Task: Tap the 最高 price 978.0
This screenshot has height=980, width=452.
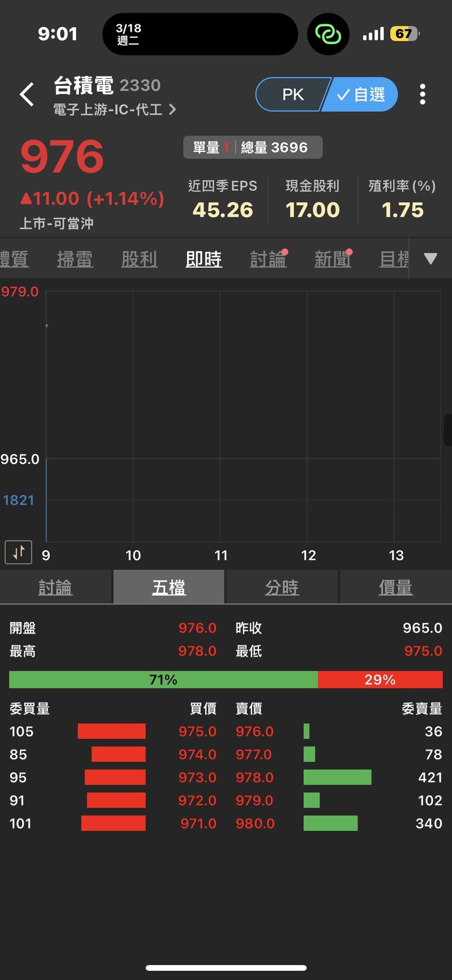Action: tap(197, 651)
